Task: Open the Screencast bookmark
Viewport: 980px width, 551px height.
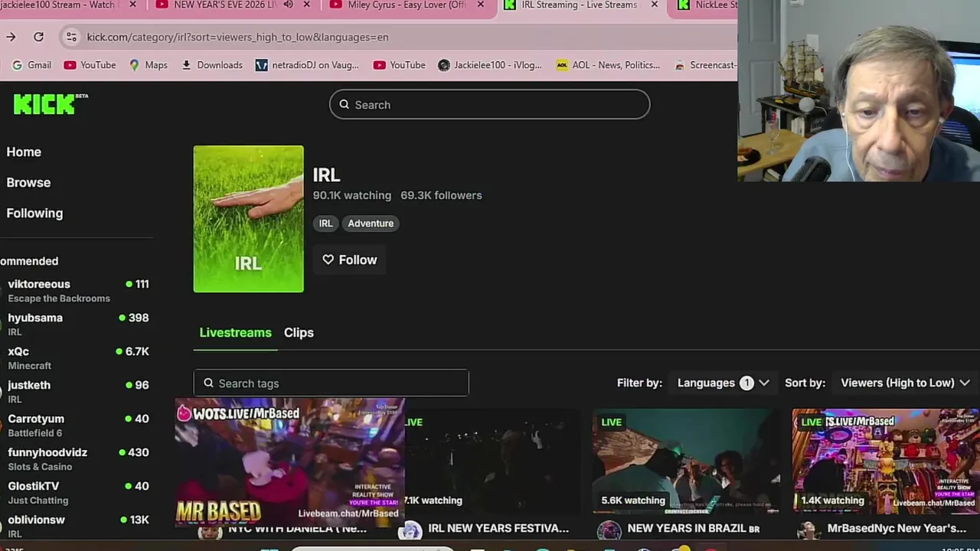Action: [705, 65]
